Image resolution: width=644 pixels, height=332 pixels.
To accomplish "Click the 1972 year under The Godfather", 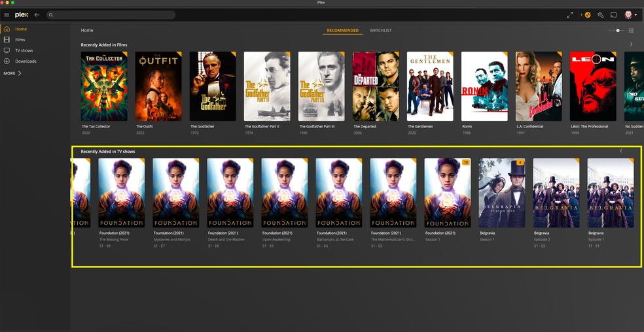I will point(194,133).
